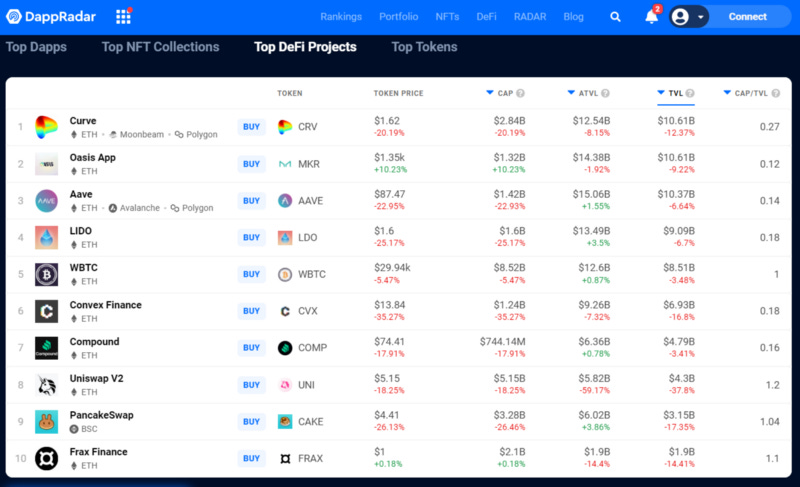The width and height of the screenshot is (800, 487).
Task: Click the Frax Finance project logo
Action: [x=46, y=458]
